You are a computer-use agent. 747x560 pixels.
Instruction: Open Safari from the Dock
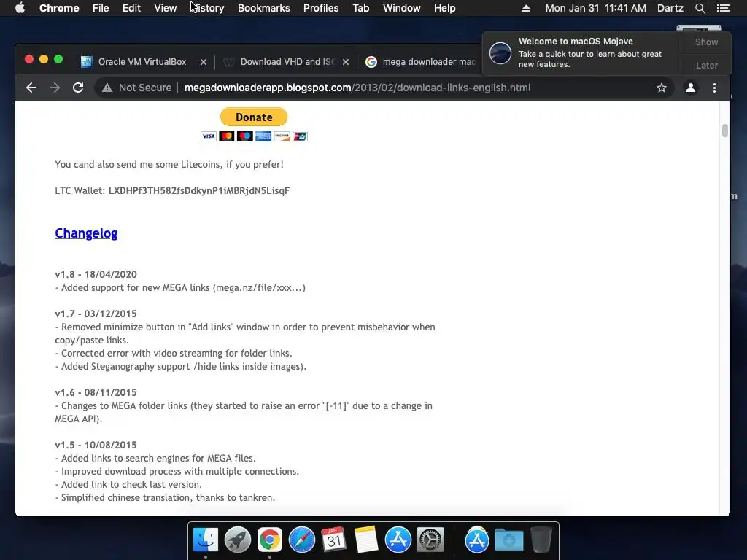(301, 540)
